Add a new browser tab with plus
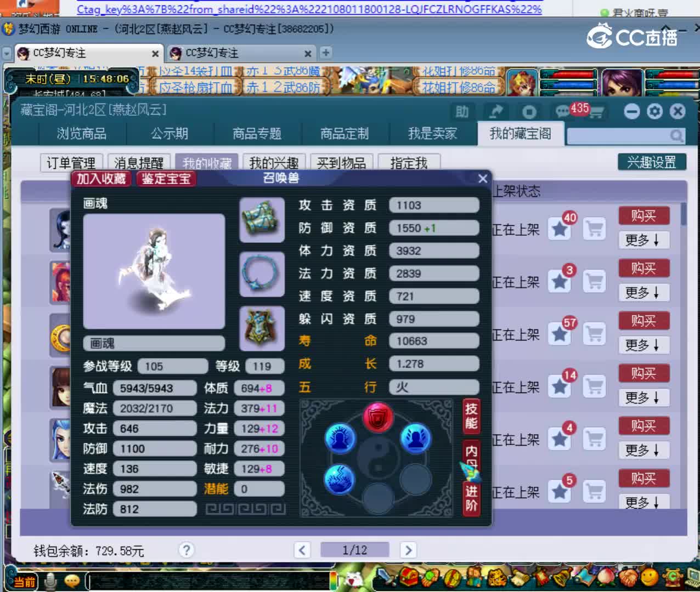Image resolution: width=700 pixels, height=592 pixels. coord(326,53)
